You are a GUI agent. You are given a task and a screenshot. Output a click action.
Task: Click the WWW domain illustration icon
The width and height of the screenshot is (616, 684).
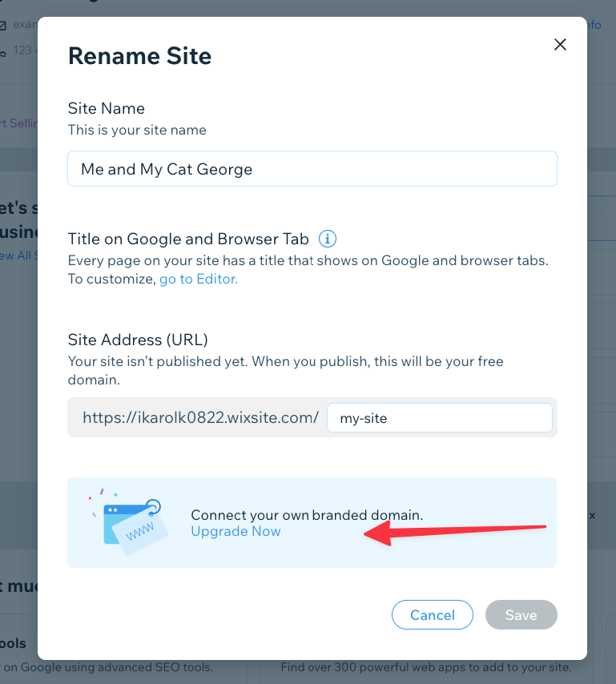(x=130, y=521)
